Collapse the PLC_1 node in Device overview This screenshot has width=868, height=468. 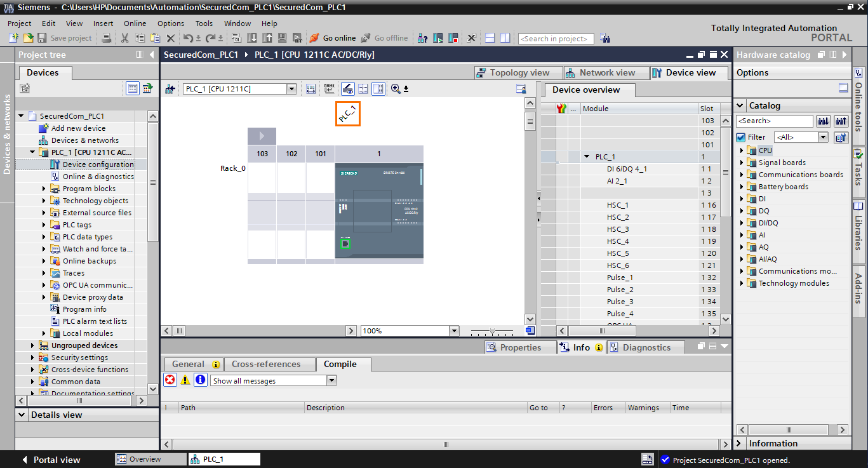(587, 156)
